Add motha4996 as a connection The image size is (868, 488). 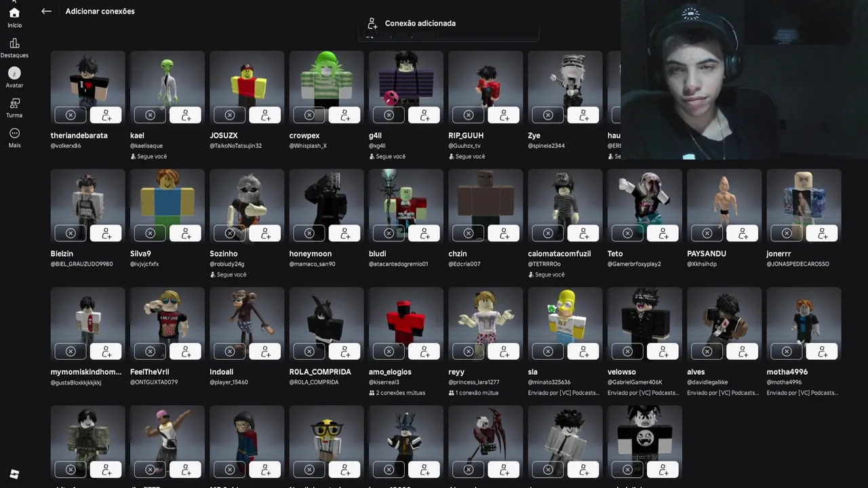pyautogui.click(x=822, y=352)
